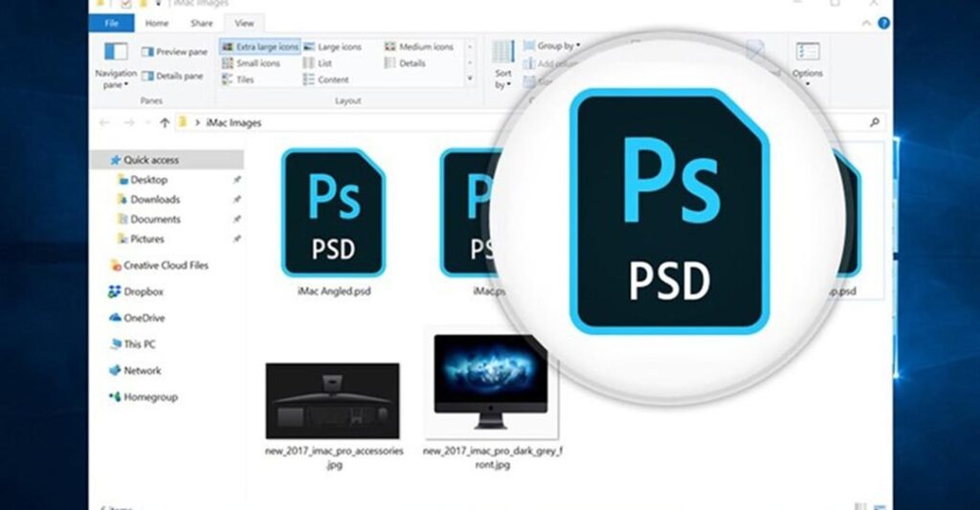This screenshot has width=980, height=510.
Task: Open Dropbox in the sidebar
Action: tap(136, 292)
